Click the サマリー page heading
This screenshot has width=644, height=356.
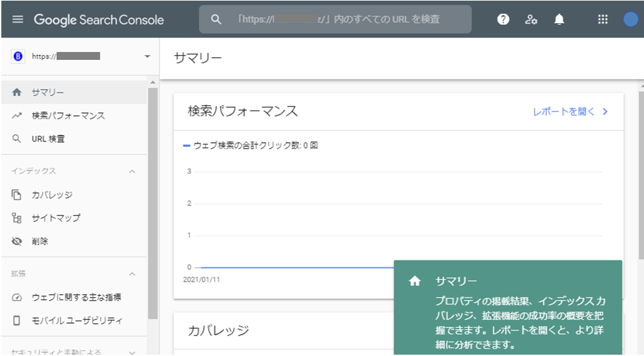click(x=198, y=58)
